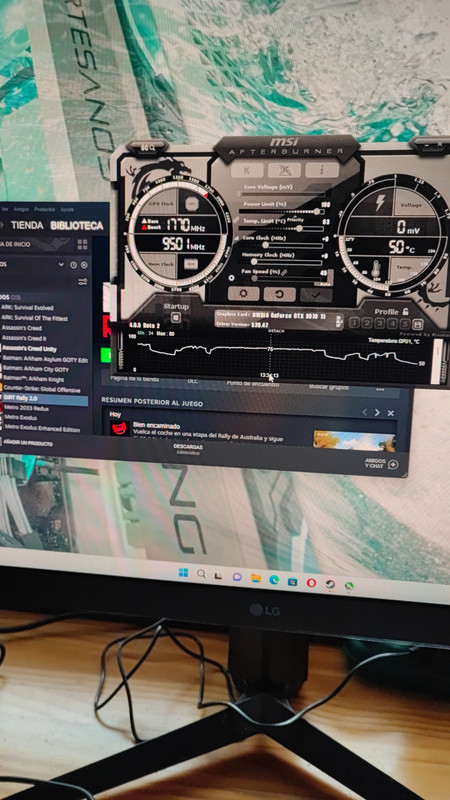Click the fan gear icon beside Fan Speed

pyautogui.click(x=232, y=278)
